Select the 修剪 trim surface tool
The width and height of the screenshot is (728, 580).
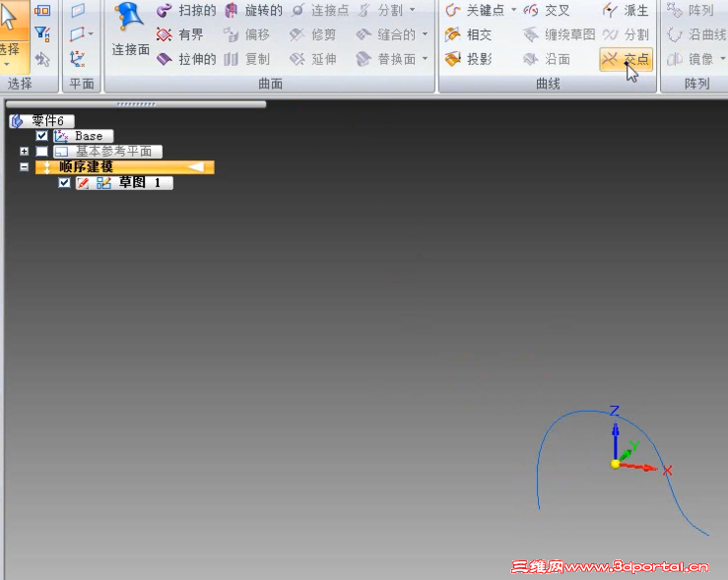tap(313, 34)
